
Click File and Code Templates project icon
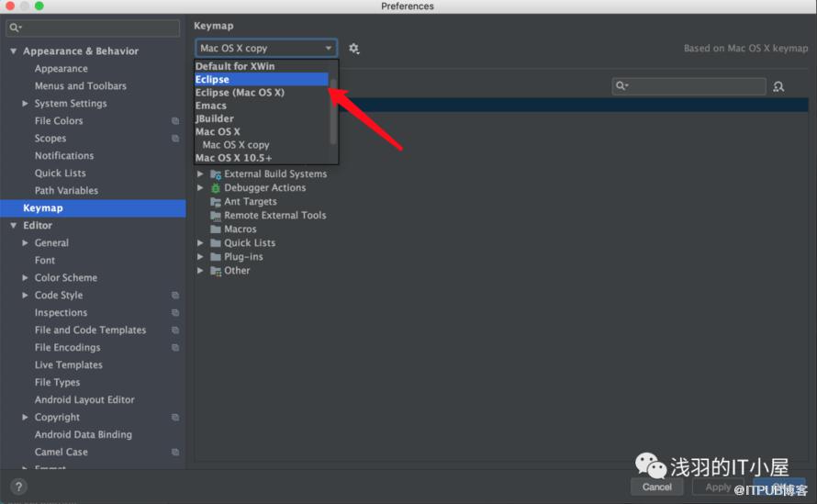coord(175,330)
